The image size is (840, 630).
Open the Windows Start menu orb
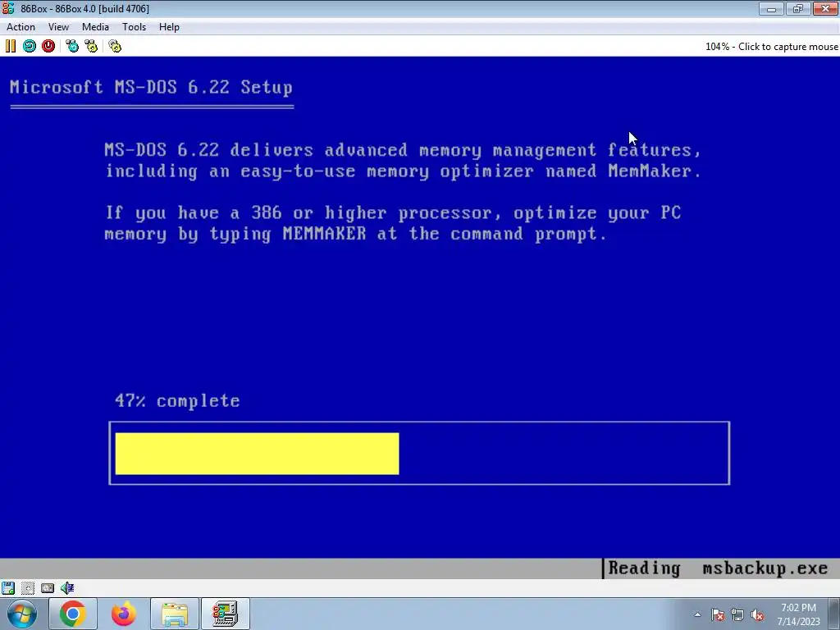coord(22,614)
